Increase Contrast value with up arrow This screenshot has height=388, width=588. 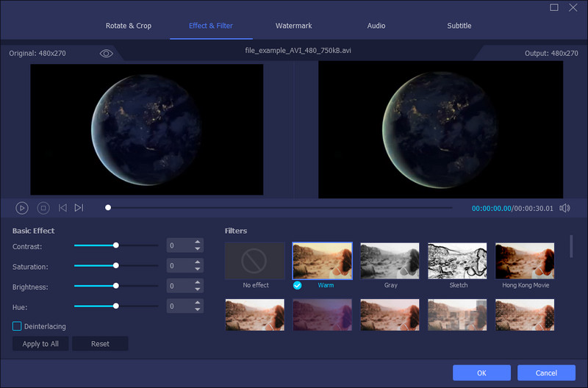pos(198,242)
